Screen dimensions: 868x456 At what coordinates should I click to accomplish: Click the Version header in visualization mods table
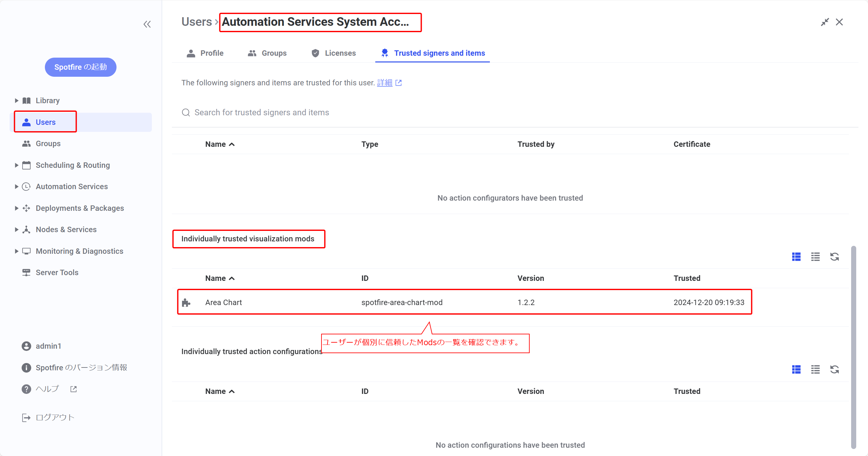click(531, 278)
